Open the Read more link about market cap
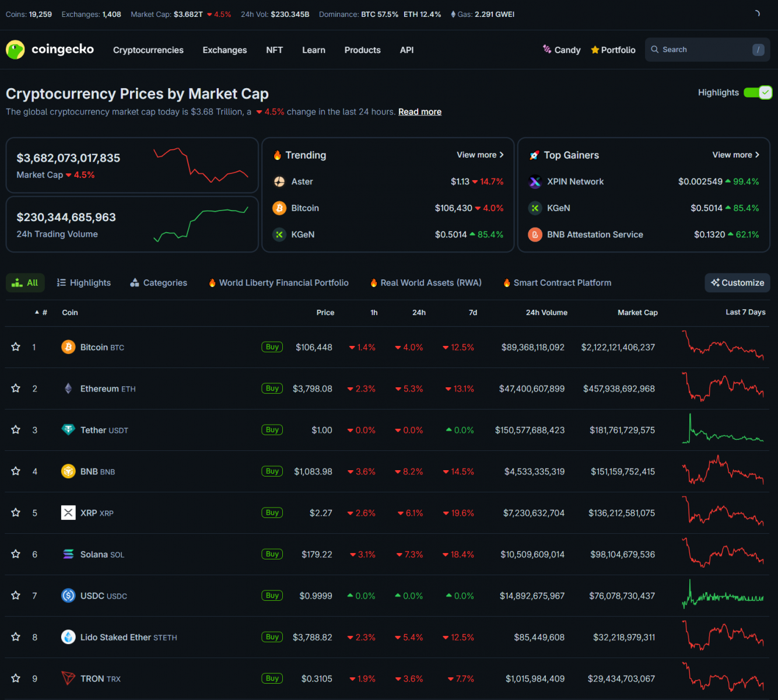The height and width of the screenshot is (700, 778). click(419, 111)
